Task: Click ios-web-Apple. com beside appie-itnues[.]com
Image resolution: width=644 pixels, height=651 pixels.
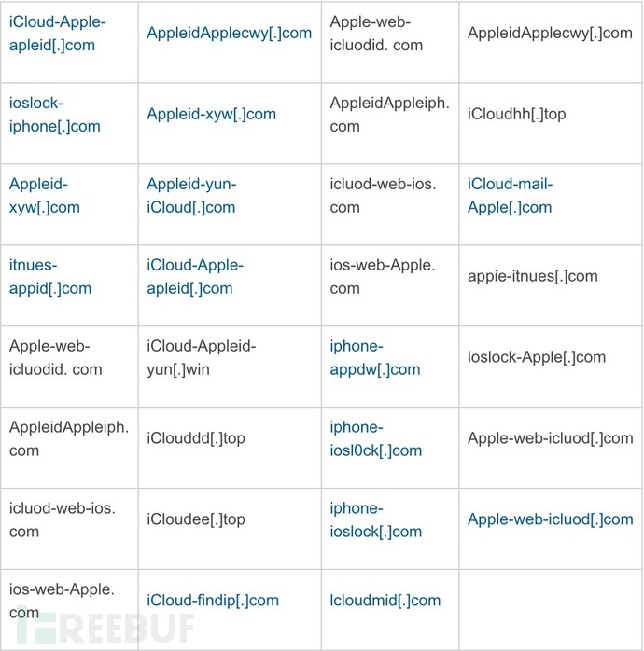Action: (x=383, y=276)
